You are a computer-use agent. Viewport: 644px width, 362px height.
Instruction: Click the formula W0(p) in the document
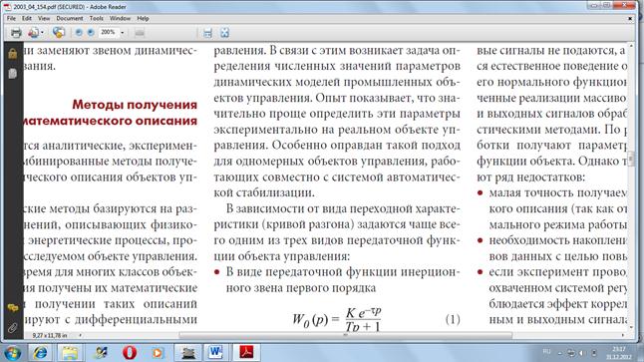(x=336, y=319)
